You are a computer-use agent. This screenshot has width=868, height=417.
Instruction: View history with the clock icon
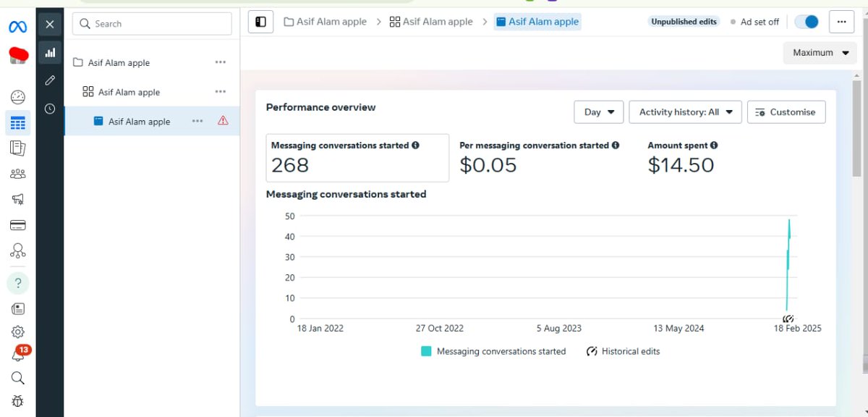click(x=49, y=109)
